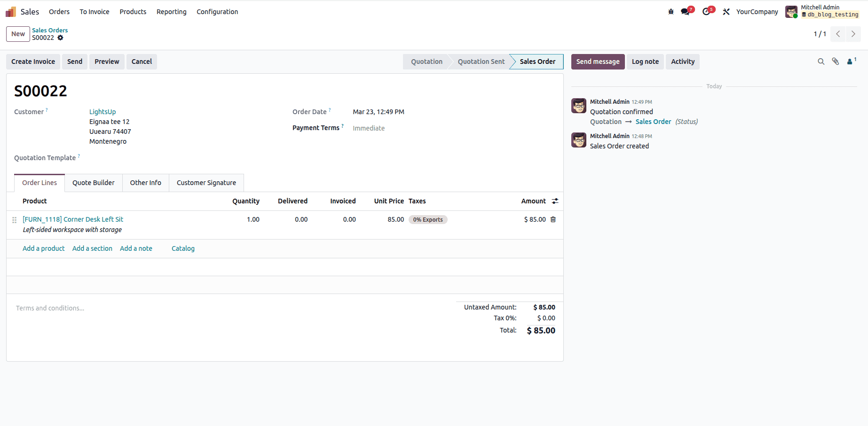The image size is (868, 426).
Task: Click the Create Invoice button
Action: (33, 62)
